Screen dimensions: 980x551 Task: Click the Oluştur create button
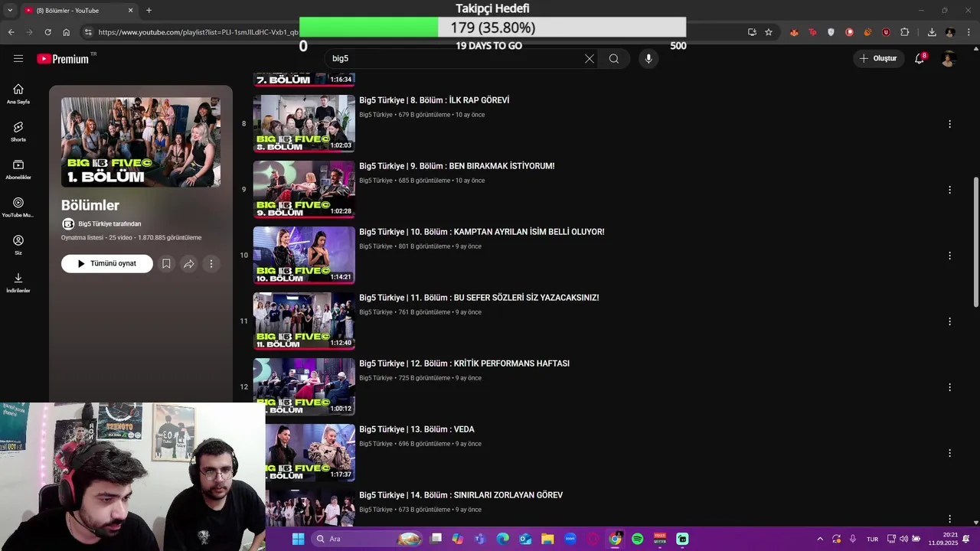click(878, 58)
